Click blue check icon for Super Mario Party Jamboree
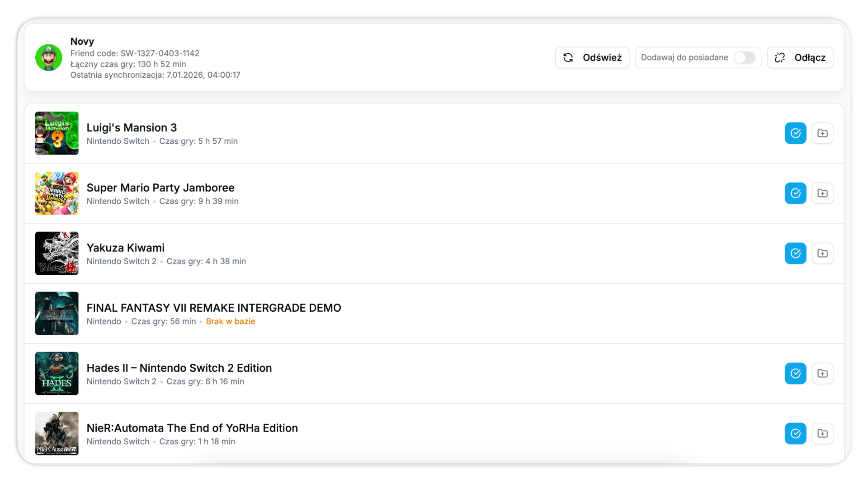 pyautogui.click(x=795, y=193)
